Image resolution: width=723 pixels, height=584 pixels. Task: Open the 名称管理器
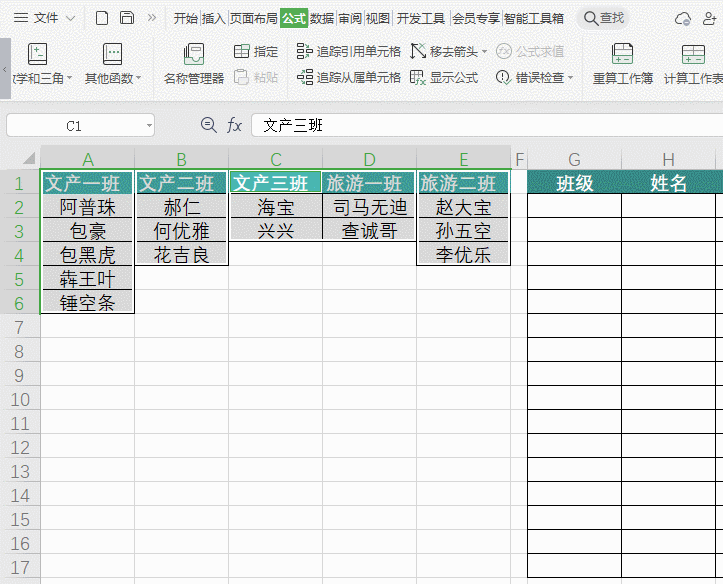[194, 64]
